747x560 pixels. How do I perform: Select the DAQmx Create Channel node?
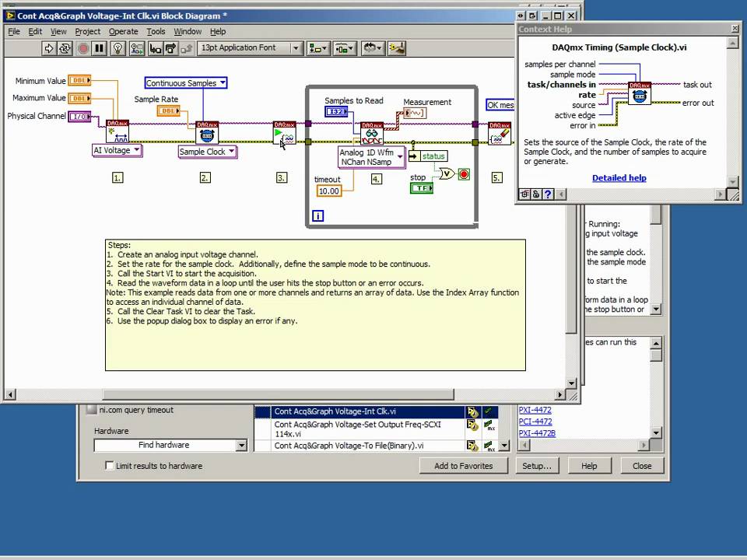click(x=117, y=131)
